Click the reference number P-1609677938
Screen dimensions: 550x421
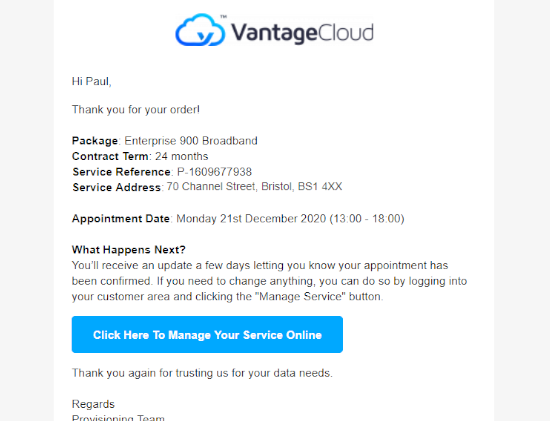[214, 172]
